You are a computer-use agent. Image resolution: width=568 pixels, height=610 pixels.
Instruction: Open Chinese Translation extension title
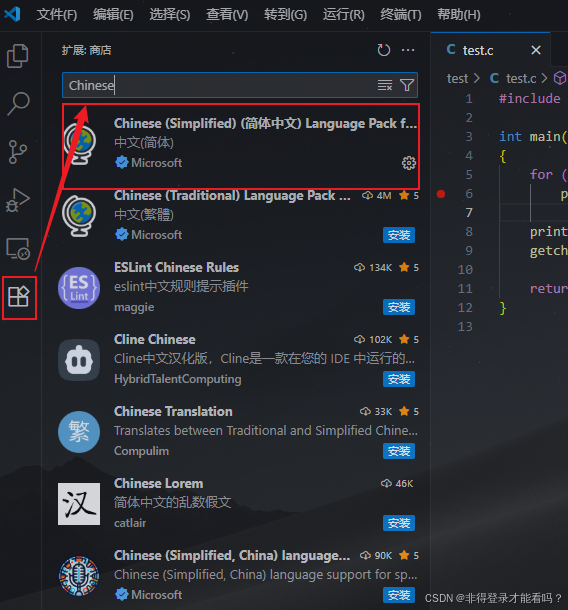coord(173,411)
